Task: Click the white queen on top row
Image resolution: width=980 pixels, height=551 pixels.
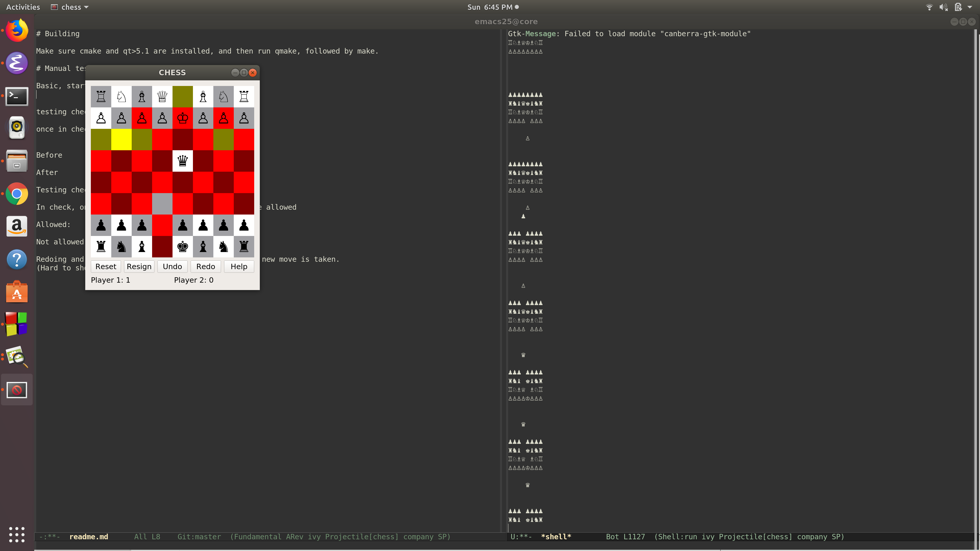Action: coord(162,97)
